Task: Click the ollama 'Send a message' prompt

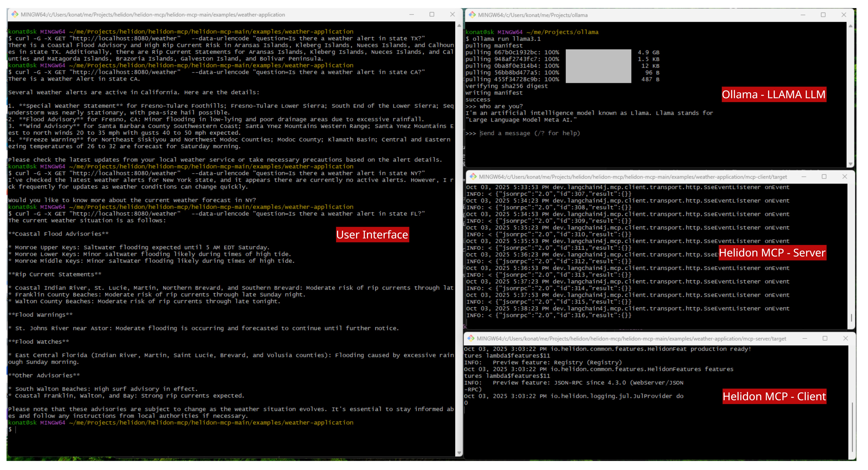Action: [530, 133]
